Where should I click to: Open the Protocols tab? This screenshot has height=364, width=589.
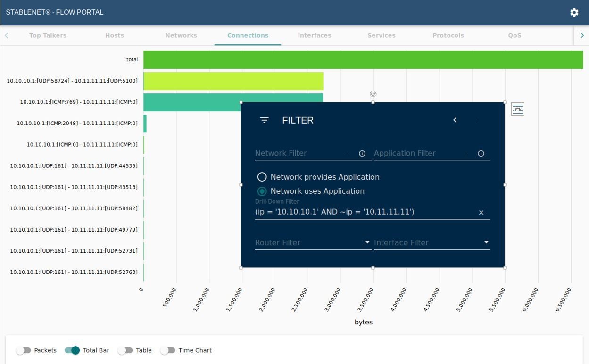pyautogui.click(x=448, y=35)
